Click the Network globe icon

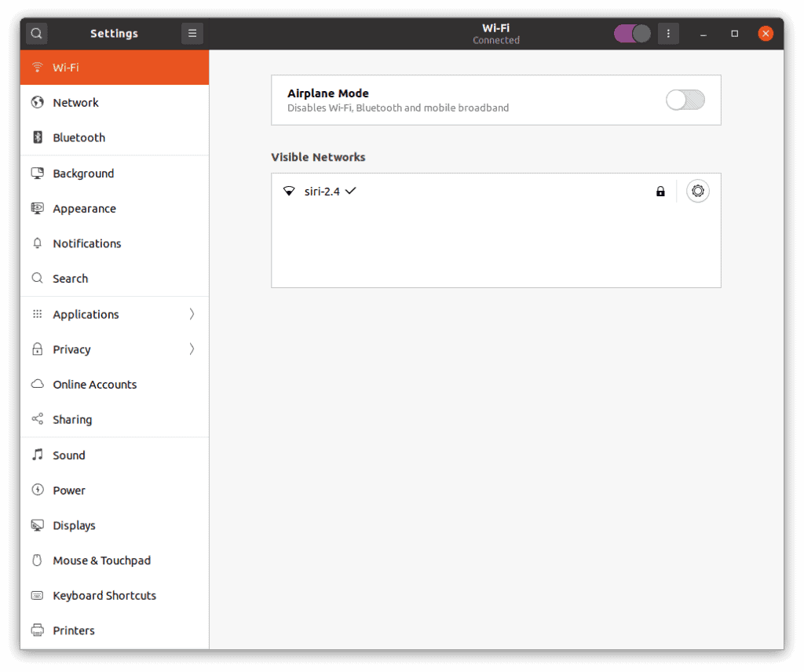37,102
